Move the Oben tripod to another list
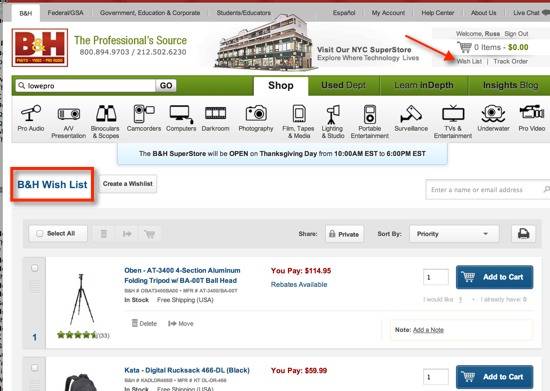The height and width of the screenshot is (391, 550). (181, 323)
